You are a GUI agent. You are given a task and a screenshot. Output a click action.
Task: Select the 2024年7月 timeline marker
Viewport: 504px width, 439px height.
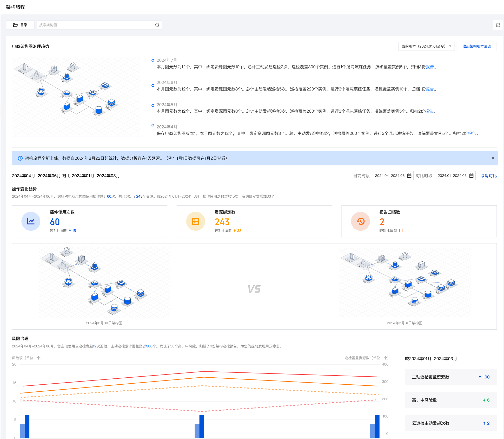coord(153,60)
